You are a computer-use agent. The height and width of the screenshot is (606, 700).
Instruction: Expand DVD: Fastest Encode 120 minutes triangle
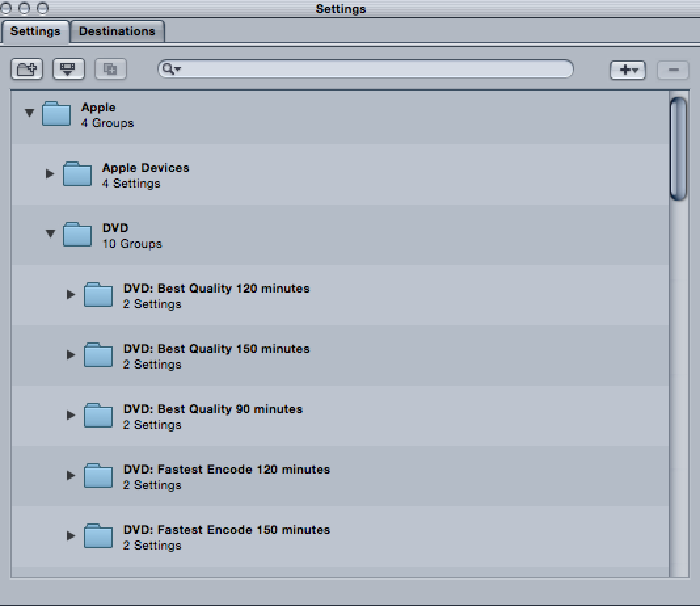pyautogui.click(x=71, y=475)
